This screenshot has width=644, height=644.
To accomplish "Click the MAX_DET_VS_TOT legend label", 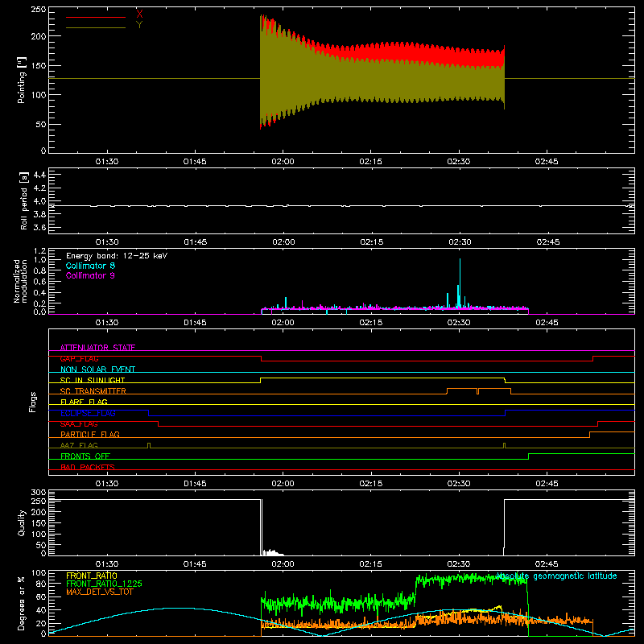I will point(100,592).
